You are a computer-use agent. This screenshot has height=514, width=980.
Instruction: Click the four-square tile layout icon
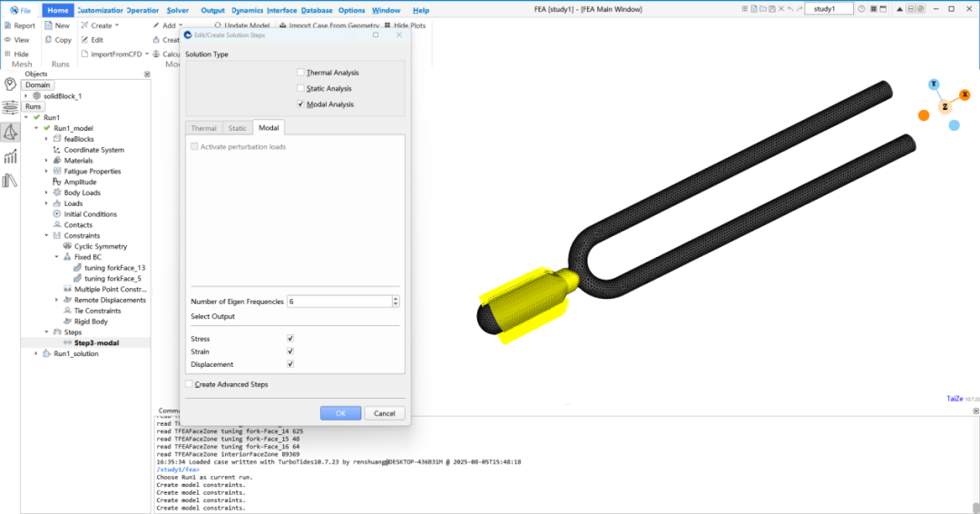click(873, 9)
